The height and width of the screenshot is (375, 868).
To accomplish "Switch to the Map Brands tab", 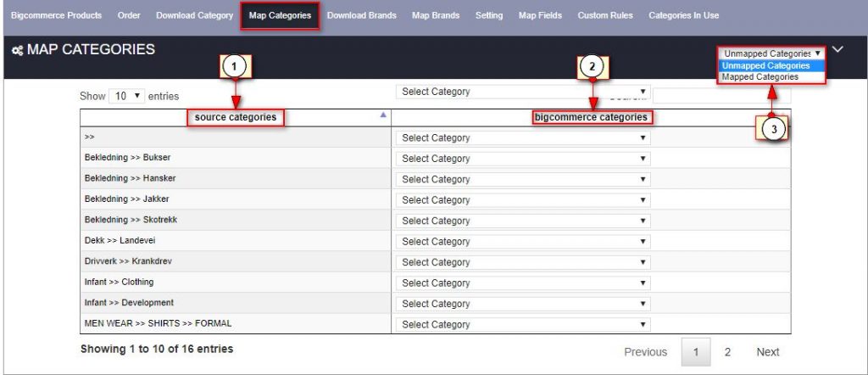I will pos(436,15).
